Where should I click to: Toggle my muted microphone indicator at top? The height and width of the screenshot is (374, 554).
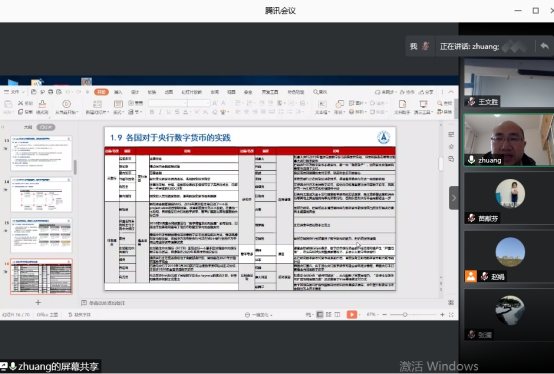(x=425, y=46)
